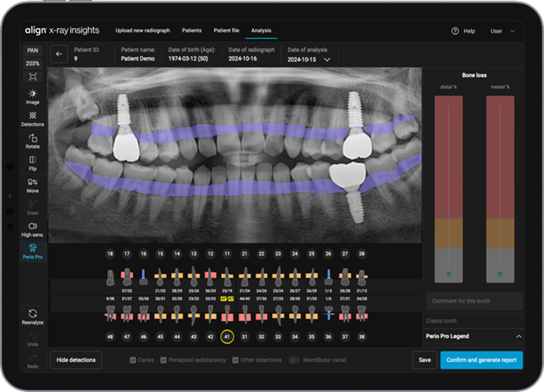This screenshot has width=544, height=392.
Task: Click the Reanalyze icon
Action: [33, 316]
